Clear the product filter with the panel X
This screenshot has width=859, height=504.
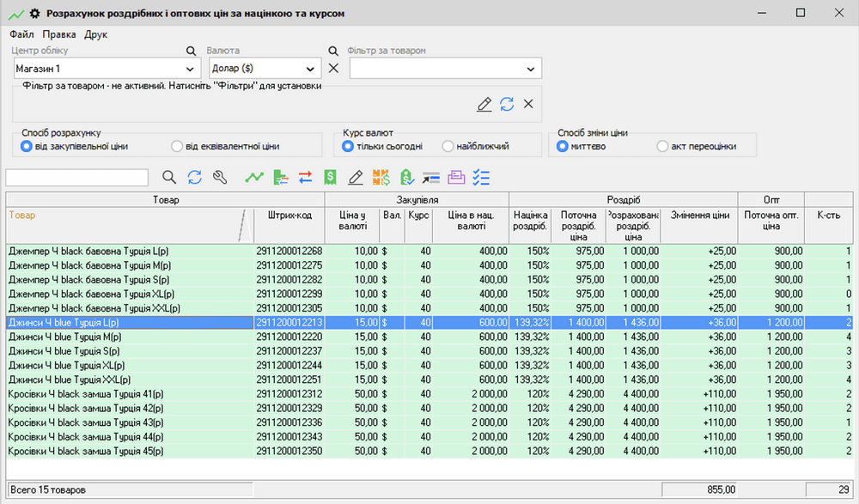[528, 104]
